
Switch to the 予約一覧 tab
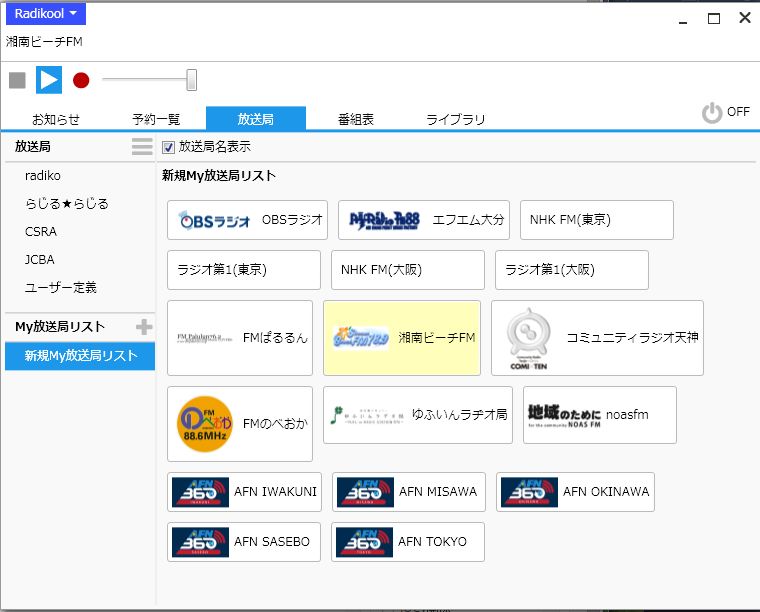tap(156, 119)
